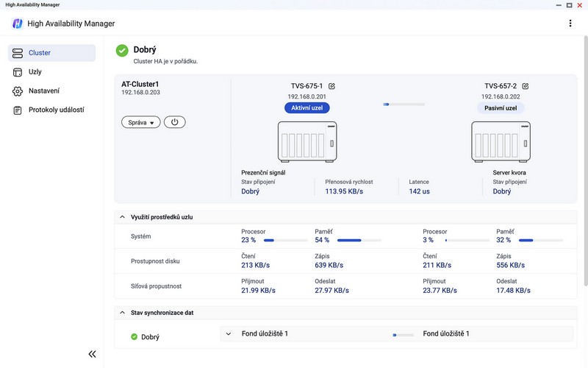Click the Pasivní uzel badge
Screen dimensions: 588x368
[501, 107]
